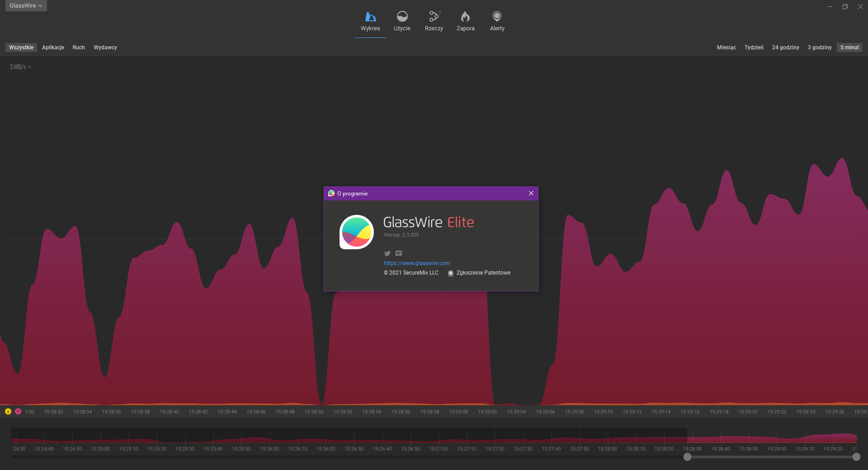Click the 15:29:04 label on the graph time axis
The height and width of the screenshot is (470, 868).
pos(516,412)
